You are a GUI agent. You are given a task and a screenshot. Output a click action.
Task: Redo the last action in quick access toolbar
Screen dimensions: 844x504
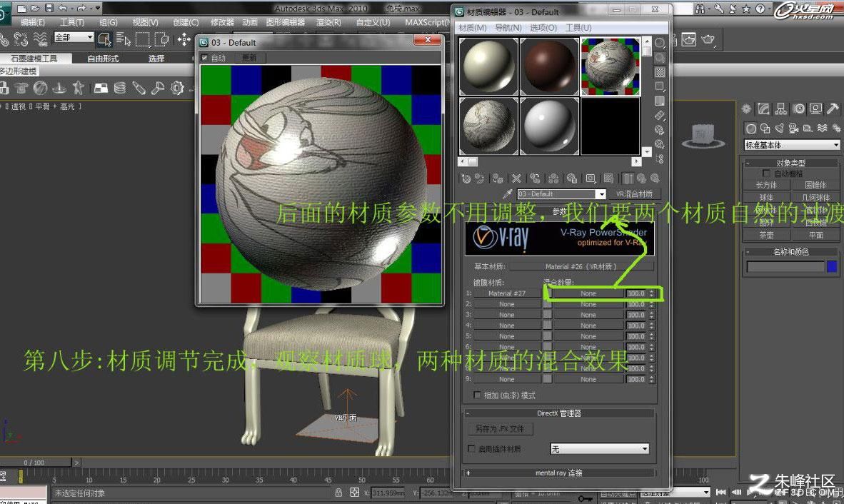click(82, 8)
